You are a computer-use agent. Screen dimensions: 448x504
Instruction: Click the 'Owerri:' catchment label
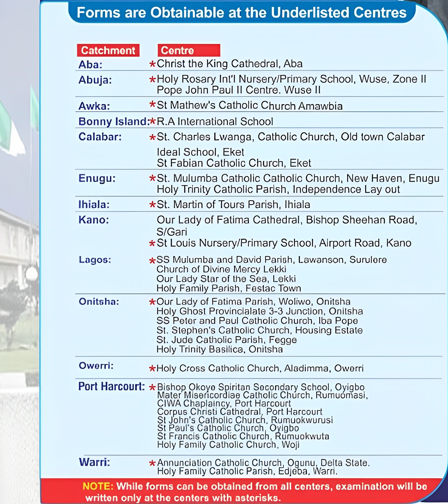pyautogui.click(x=96, y=366)
